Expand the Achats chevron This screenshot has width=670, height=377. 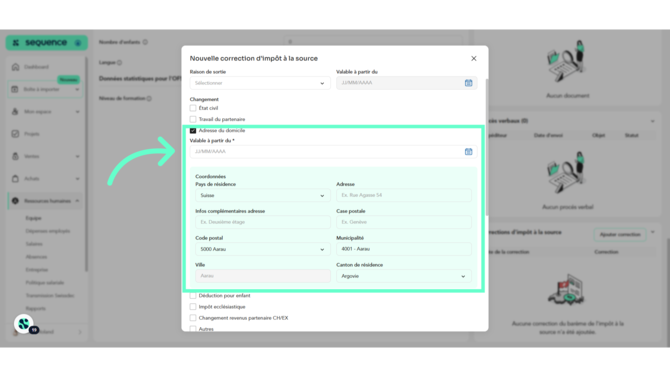click(x=77, y=179)
